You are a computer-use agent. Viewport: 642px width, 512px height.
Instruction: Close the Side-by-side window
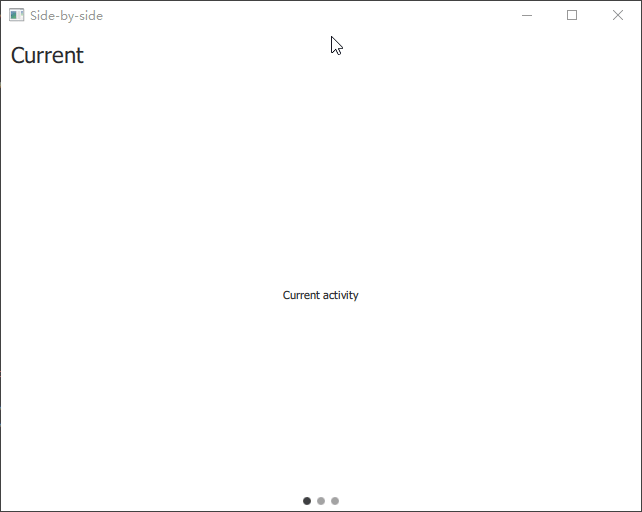[x=618, y=15]
